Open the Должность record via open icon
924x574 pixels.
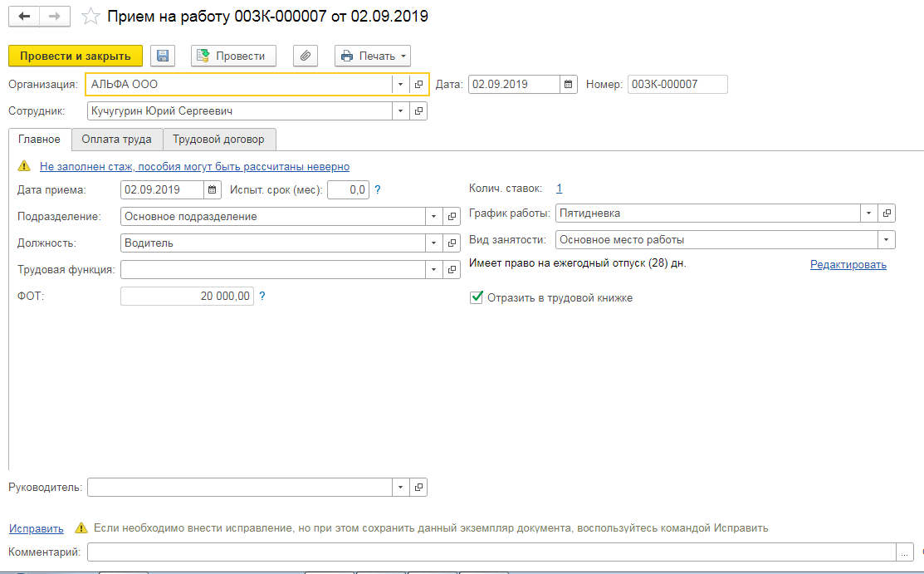[452, 243]
